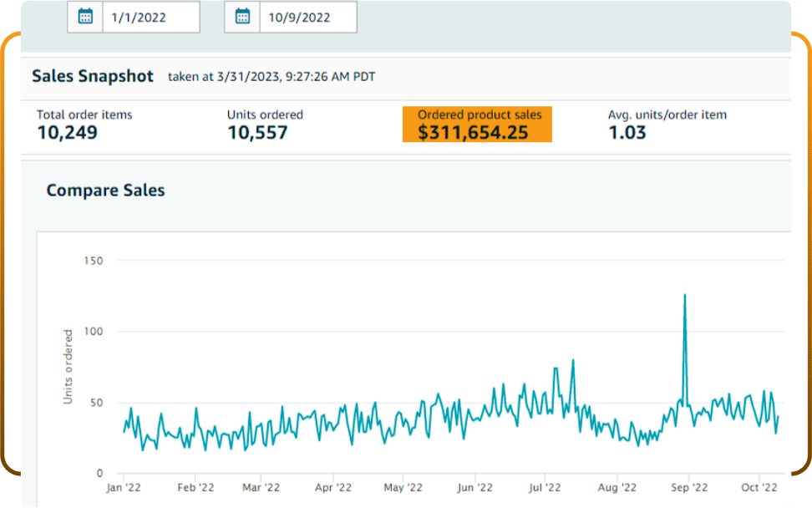The height and width of the screenshot is (508, 812).
Task: Click the Units ordered value 10,557
Action: pyautogui.click(x=257, y=132)
